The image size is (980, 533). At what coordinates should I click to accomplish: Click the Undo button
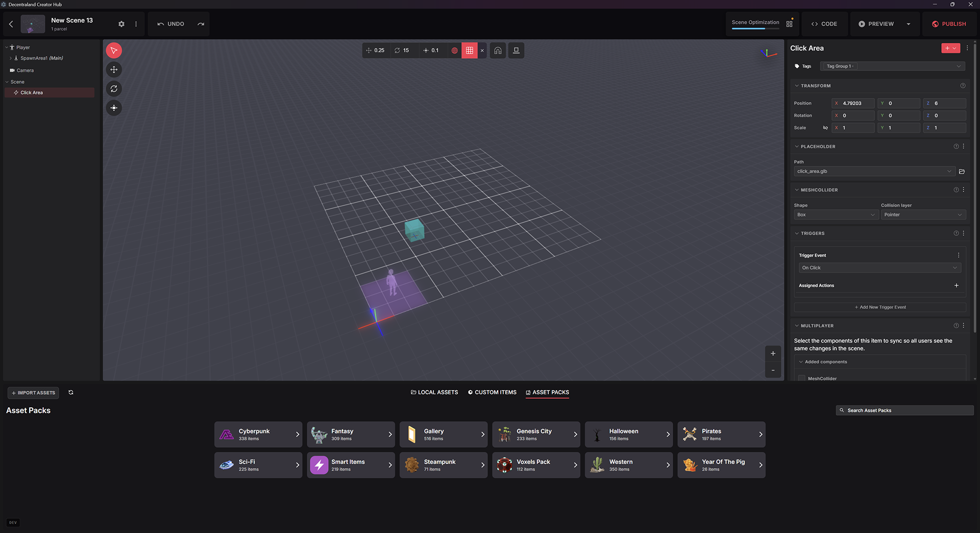[x=170, y=24]
